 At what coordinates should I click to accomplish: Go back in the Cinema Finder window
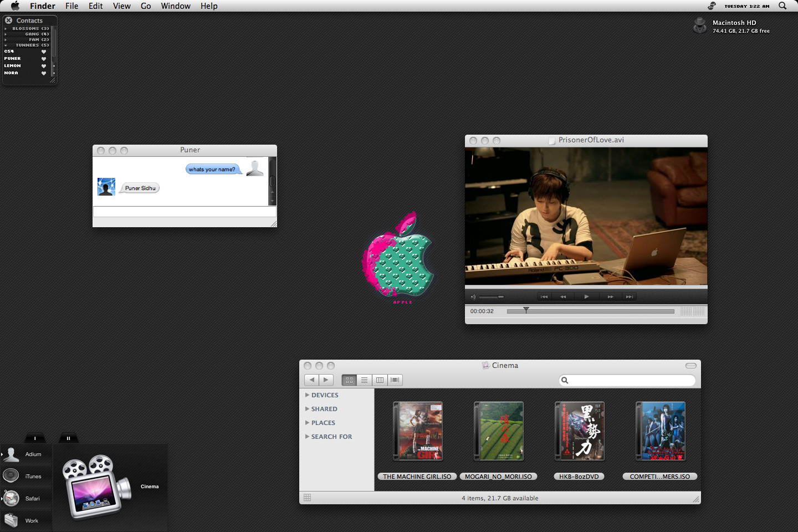(x=312, y=380)
